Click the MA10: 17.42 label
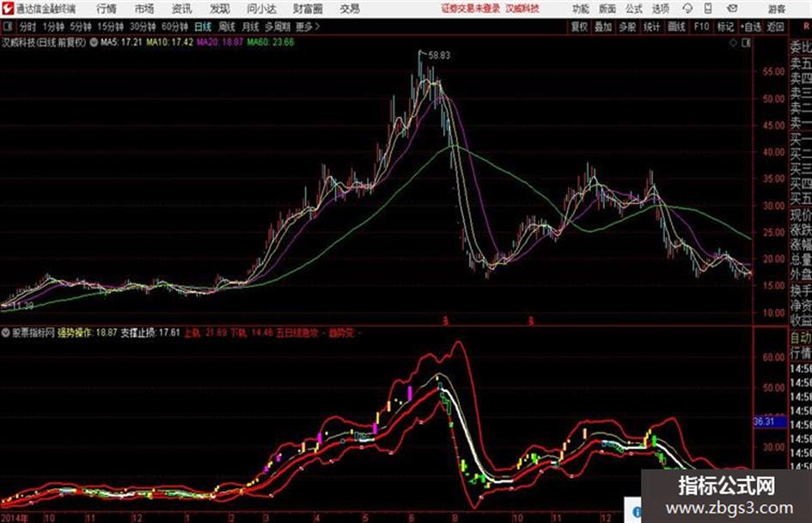This screenshot has height=523, width=812. 170,42
